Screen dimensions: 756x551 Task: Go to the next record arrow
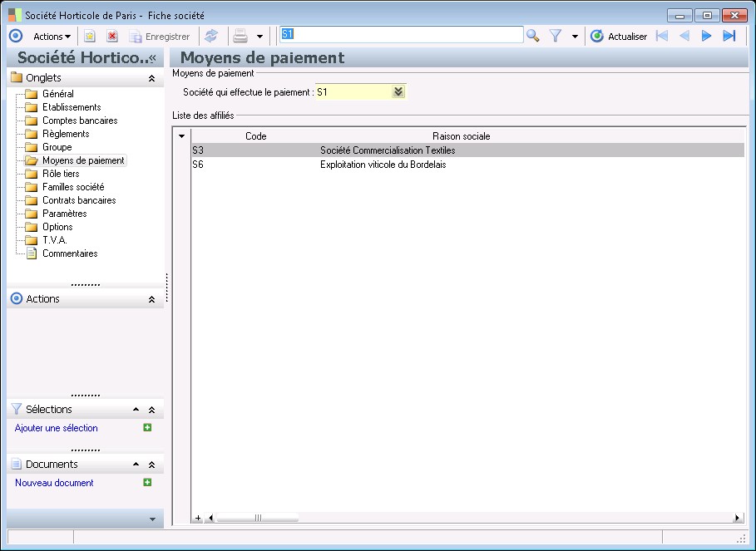point(707,36)
